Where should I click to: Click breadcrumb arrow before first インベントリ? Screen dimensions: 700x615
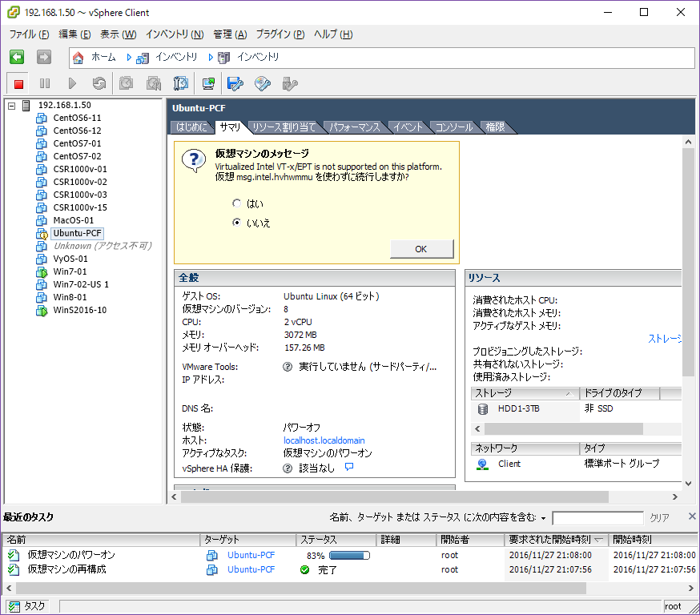click(x=129, y=57)
